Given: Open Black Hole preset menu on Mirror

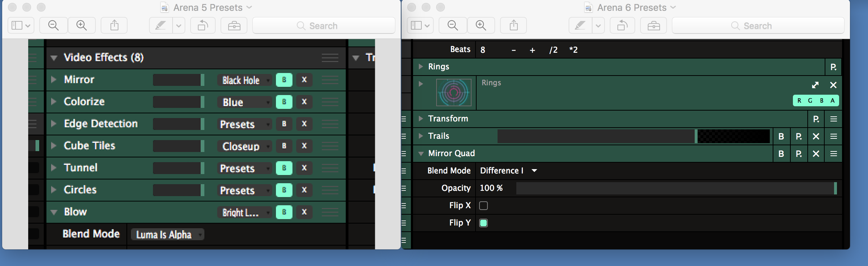Looking at the screenshot, I should (245, 80).
